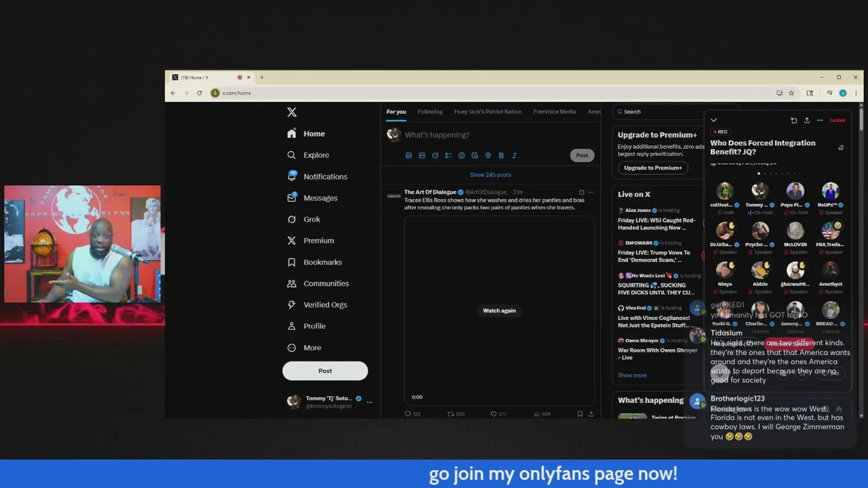The image size is (868, 488).
Task: Click Show more under Live on X
Action: point(632,375)
